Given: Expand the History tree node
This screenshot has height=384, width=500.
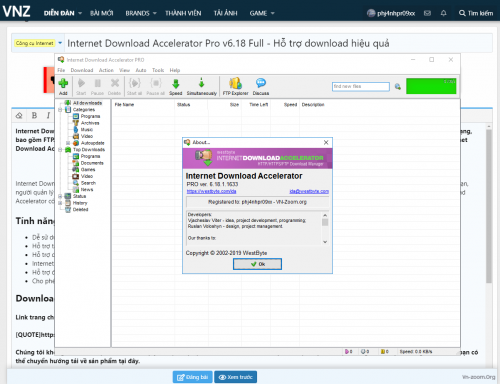Looking at the screenshot, I should point(60,203).
